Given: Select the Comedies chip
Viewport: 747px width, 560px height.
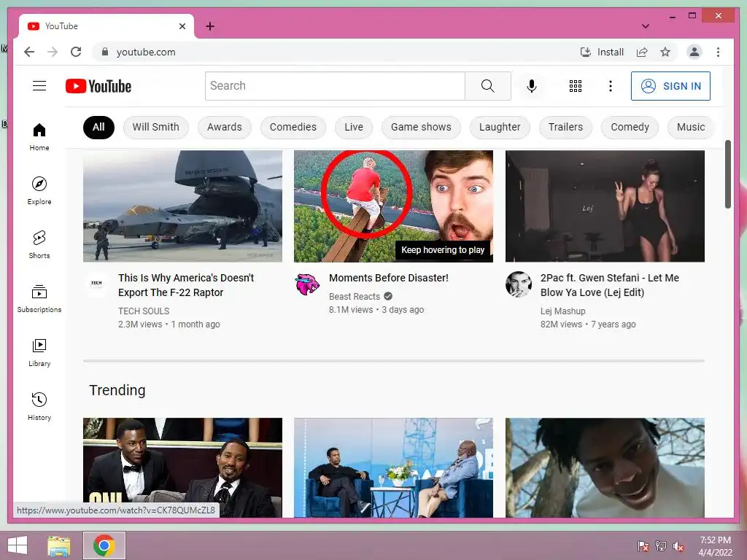Looking at the screenshot, I should tap(293, 127).
